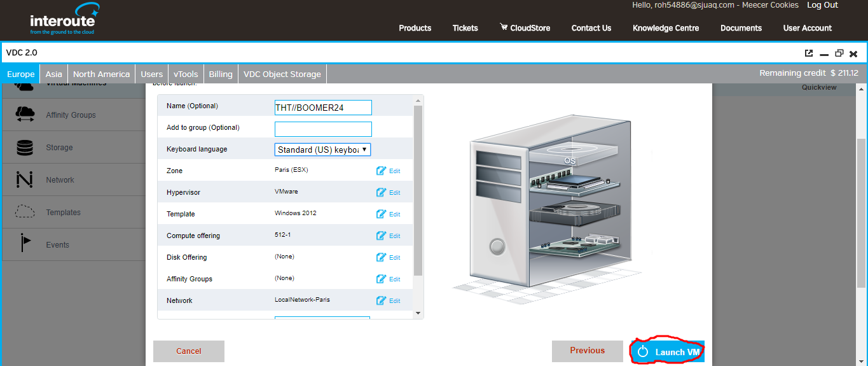Viewport: 868px width, 366px height.
Task: Click the Remaining credit amount
Action: 844,73
